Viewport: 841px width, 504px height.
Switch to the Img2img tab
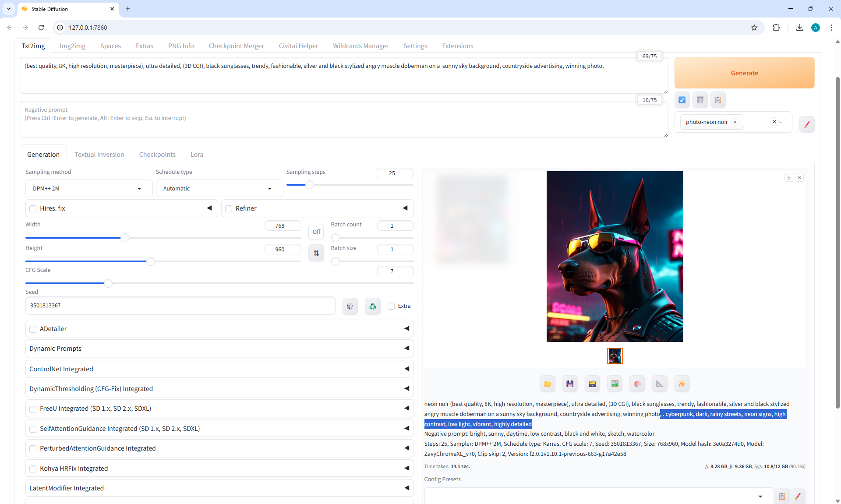(x=72, y=46)
